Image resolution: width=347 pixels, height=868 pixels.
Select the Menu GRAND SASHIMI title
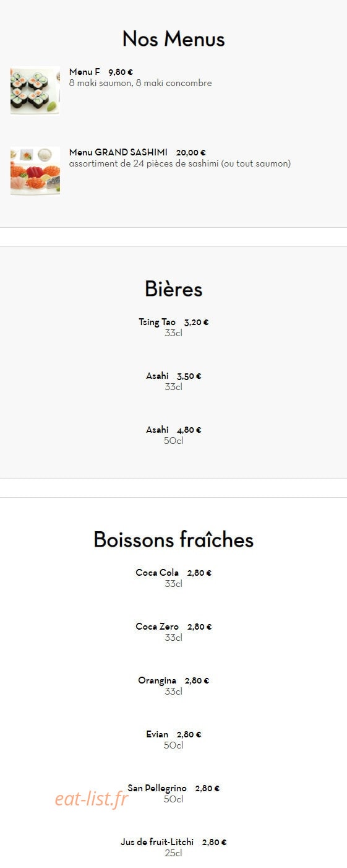point(118,152)
